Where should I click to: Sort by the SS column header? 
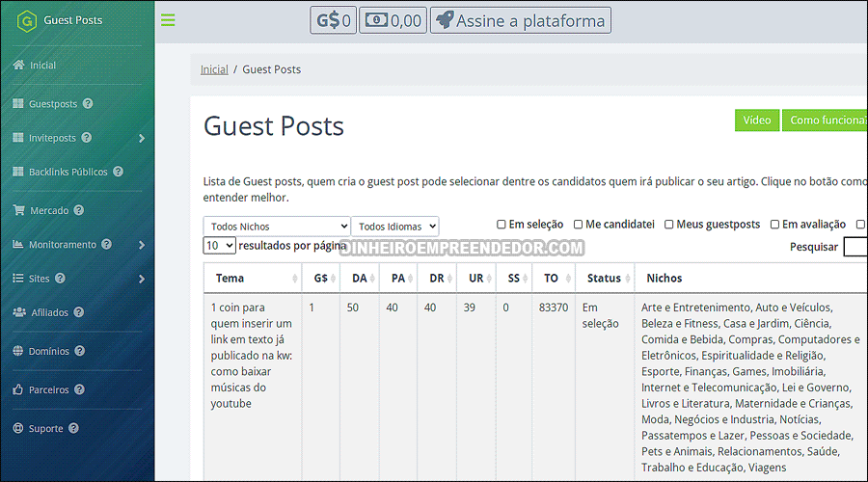coord(514,278)
